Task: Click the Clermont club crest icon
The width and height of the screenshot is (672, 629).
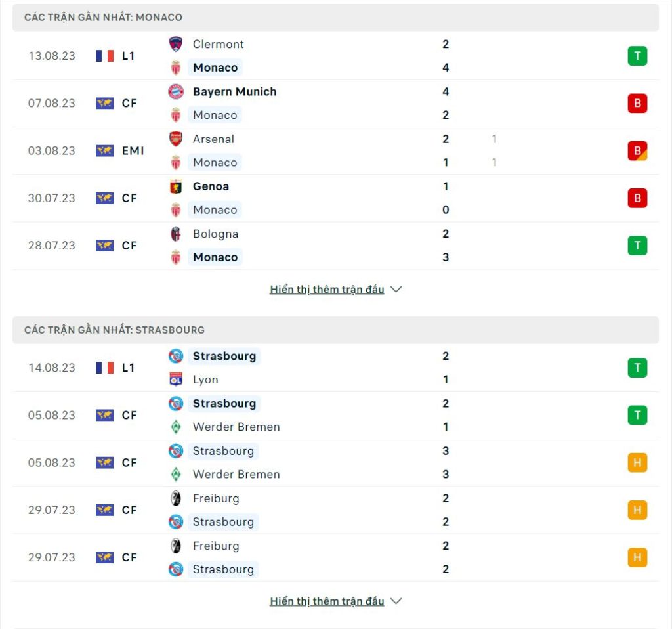Action: point(176,44)
